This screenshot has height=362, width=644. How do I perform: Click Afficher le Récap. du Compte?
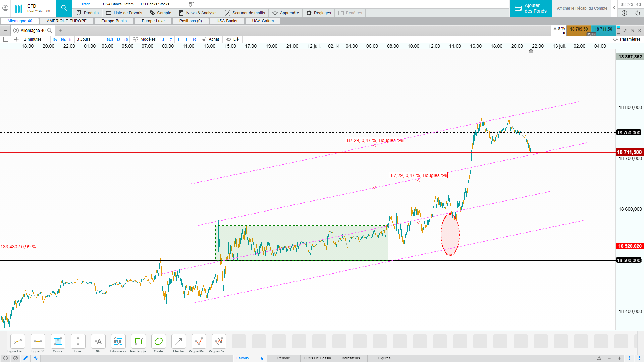pyautogui.click(x=582, y=8)
